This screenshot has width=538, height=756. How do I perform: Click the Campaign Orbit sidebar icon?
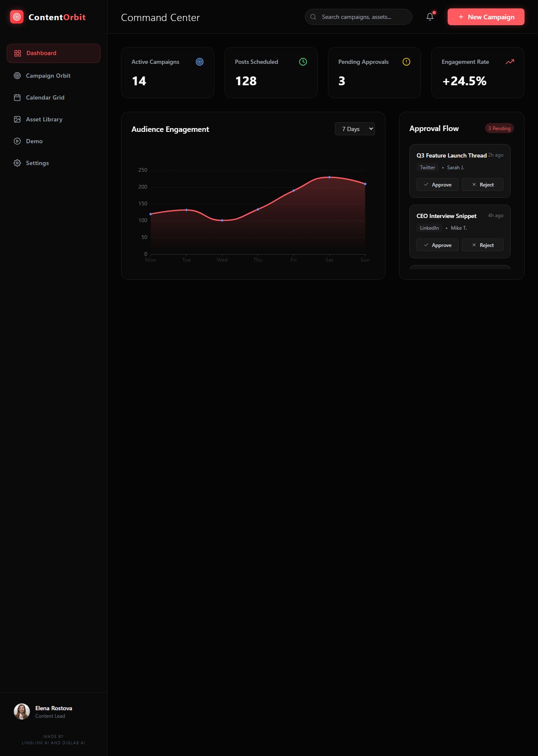17,76
